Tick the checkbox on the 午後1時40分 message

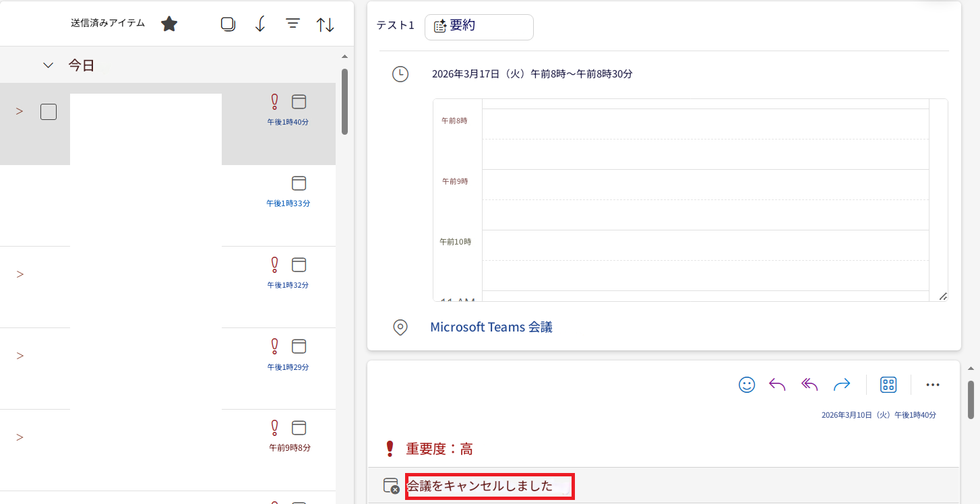pyautogui.click(x=49, y=112)
